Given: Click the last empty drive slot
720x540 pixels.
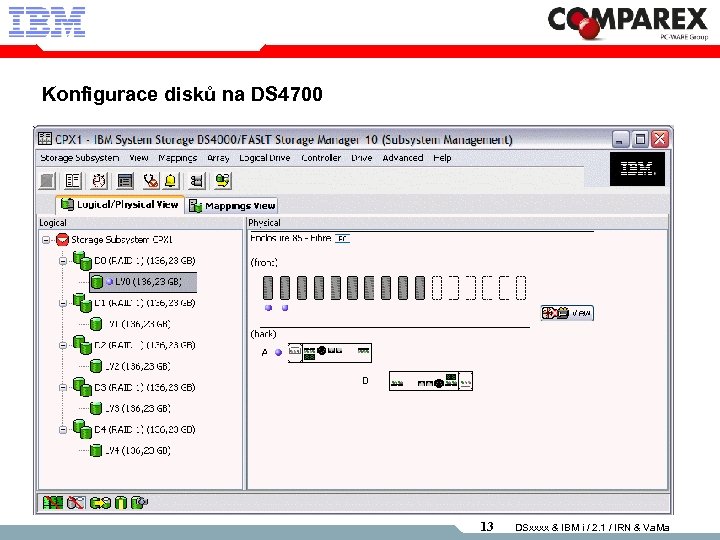Looking at the screenshot, I should click(x=521, y=288).
